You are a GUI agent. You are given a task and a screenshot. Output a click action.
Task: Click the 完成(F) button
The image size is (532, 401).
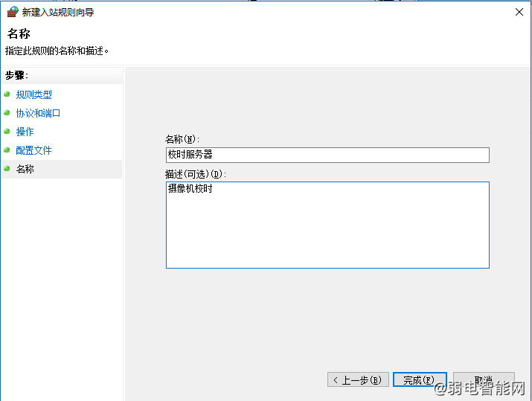[420, 379]
